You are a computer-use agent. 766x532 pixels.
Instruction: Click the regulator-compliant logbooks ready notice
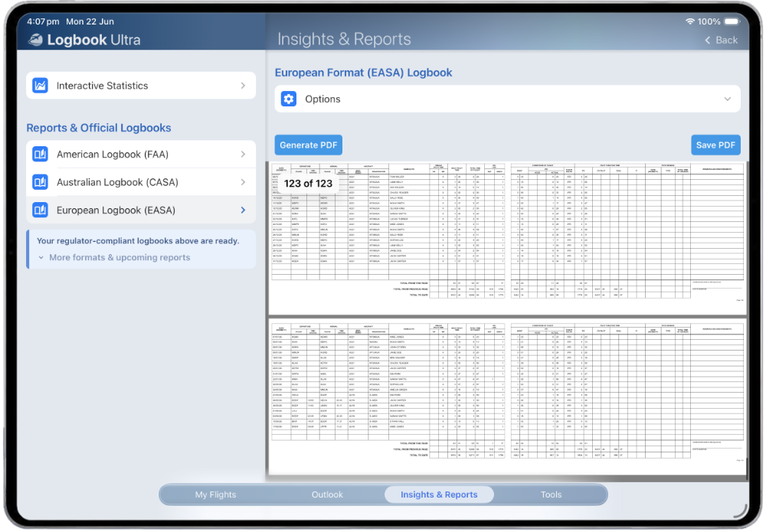138,240
